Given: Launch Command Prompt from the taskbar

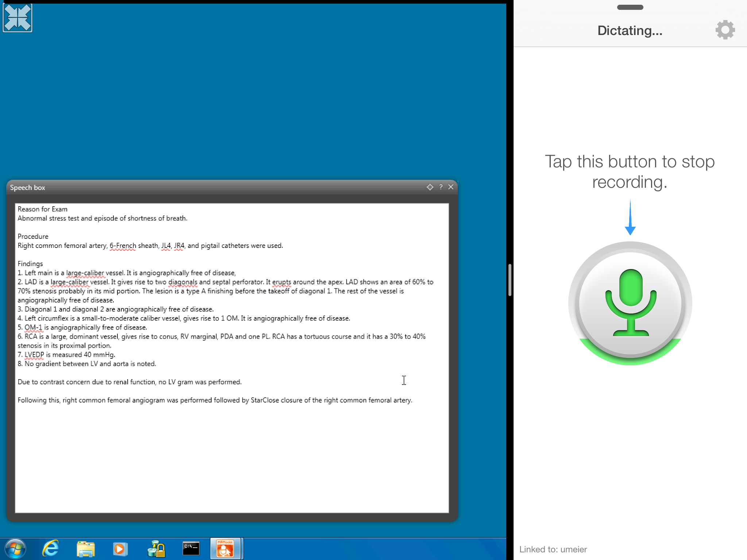Looking at the screenshot, I should click(191, 549).
